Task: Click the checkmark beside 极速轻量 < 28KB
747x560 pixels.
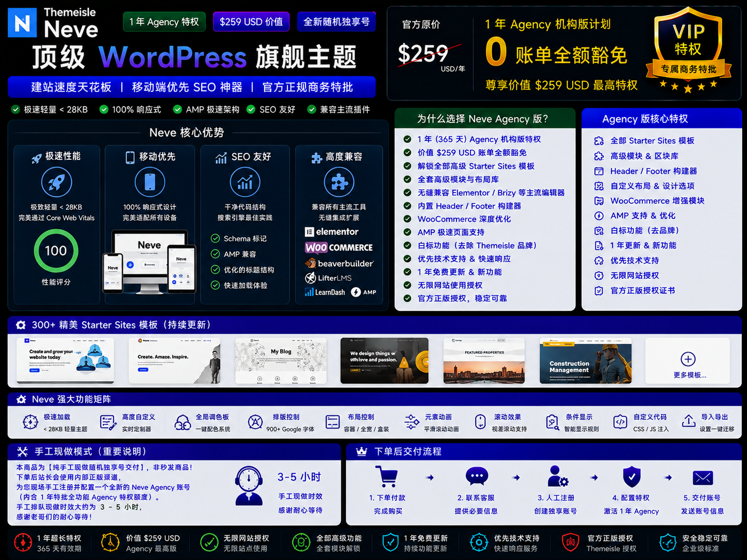Action: (x=15, y=109)
